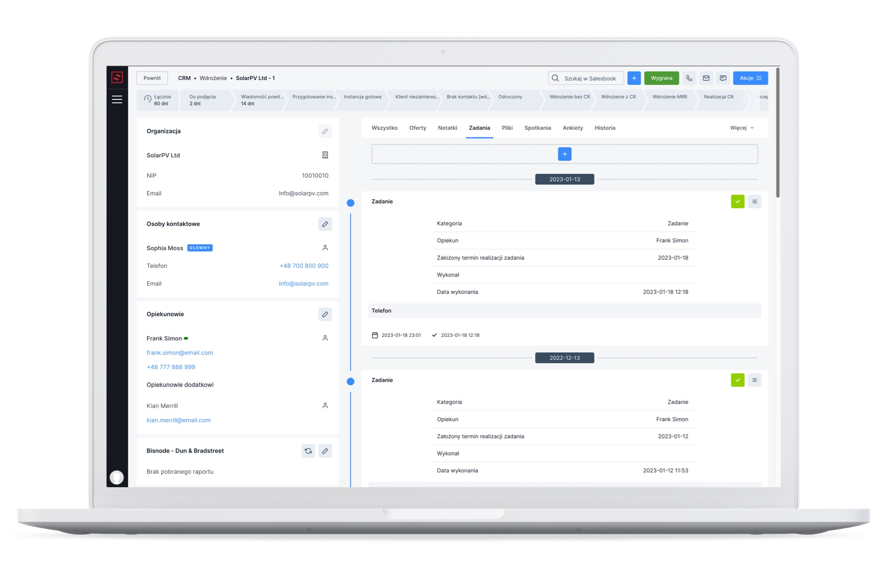Expand the Więcej dropdown
882x588 pixels.
click(742, 128)
